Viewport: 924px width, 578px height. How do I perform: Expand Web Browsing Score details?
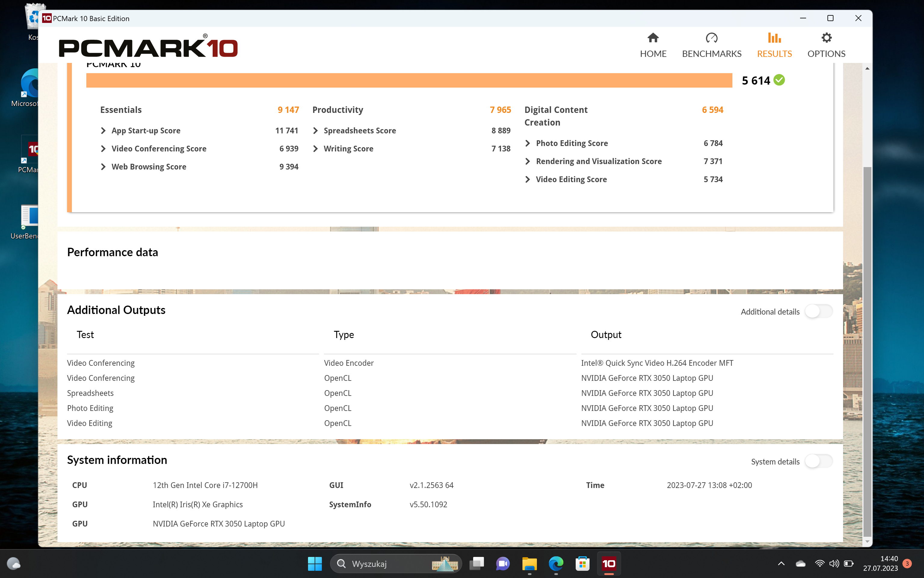pyautogui.click(x=103, y=167)
